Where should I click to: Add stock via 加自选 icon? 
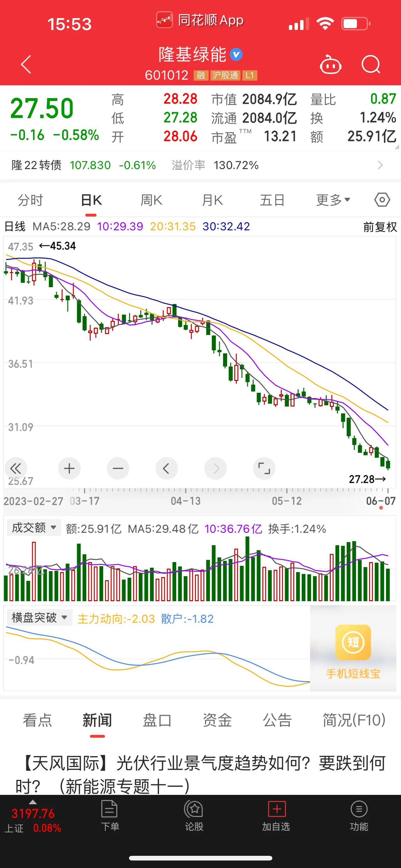pos(276,809)
